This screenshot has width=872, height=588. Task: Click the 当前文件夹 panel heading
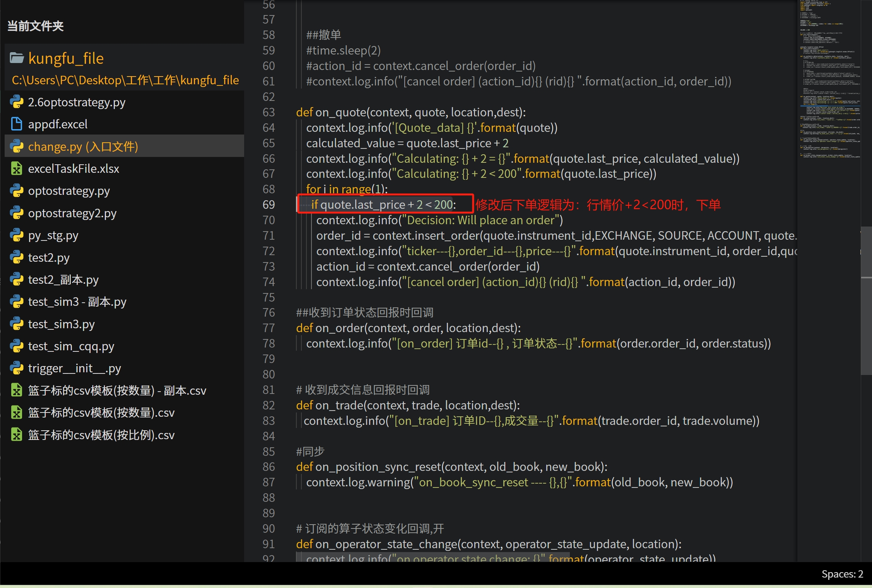coord(35,26)
